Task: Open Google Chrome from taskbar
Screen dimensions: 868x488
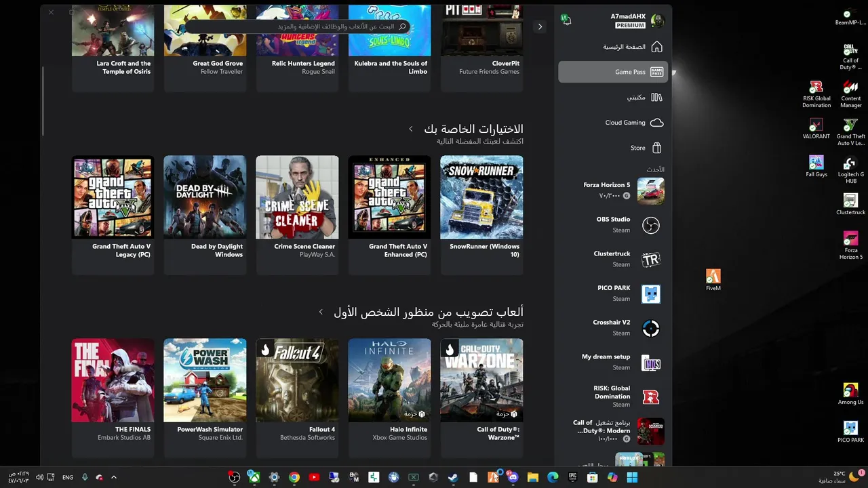Action: 294,477
